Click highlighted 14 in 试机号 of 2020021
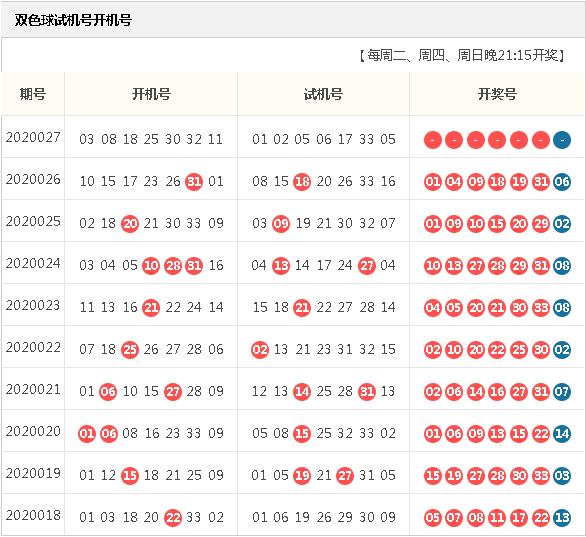Screen dimensions: 586x537 tap(302, 392)
